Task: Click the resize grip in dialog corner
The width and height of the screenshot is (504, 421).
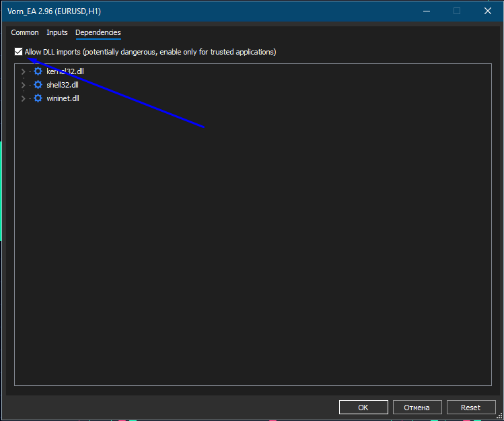Action: (499, 416)
